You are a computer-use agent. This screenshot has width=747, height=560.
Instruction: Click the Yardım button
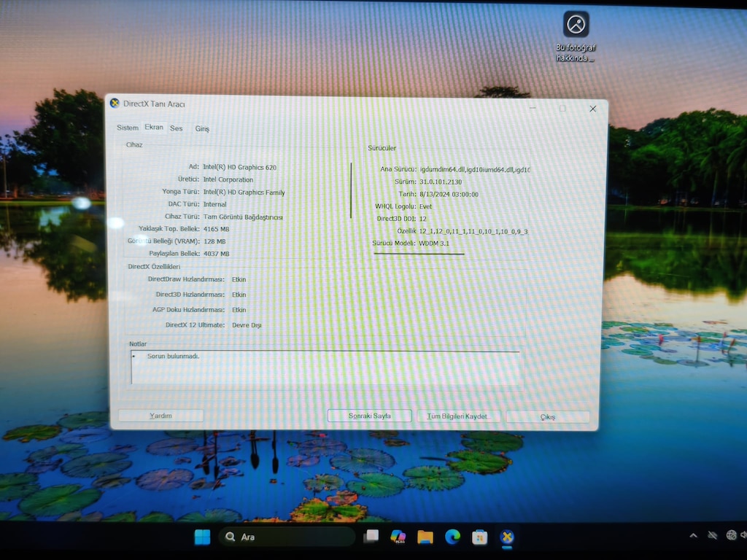point(160,416)
